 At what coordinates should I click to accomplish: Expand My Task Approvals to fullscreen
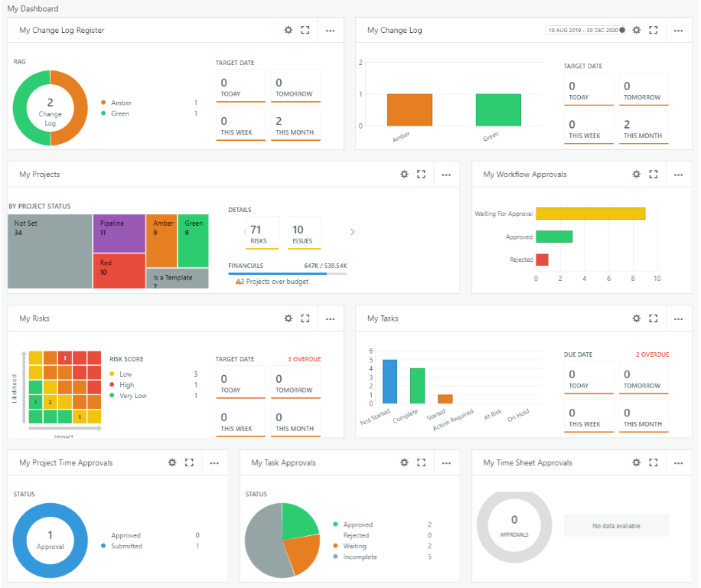pyautogui.click(x=421, y=462)
